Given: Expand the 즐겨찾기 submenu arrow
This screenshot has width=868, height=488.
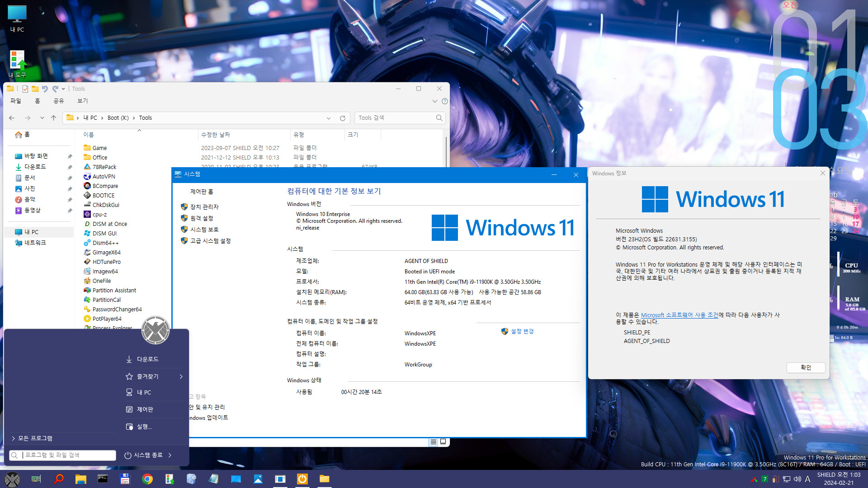Looking at the screenshot, I should point(181,376).
